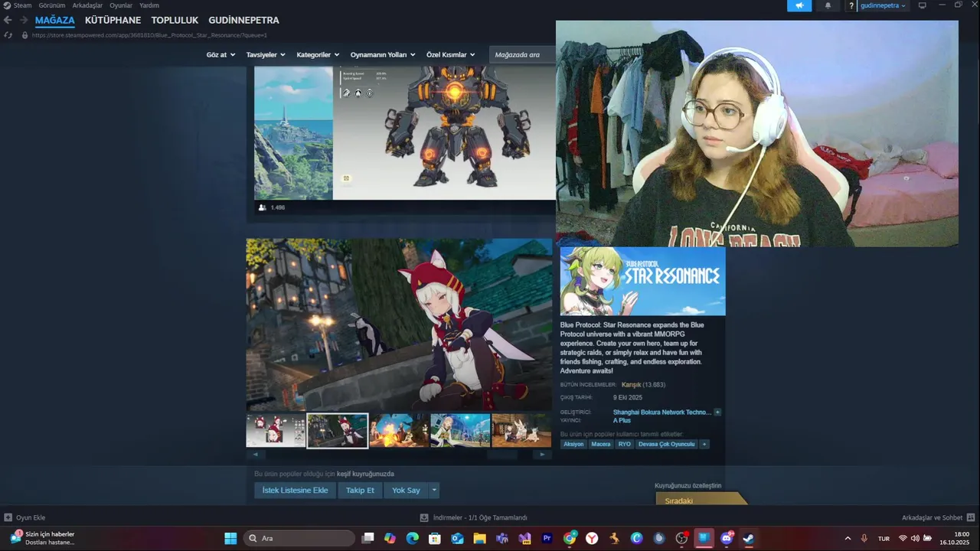Go forward with the Steam forward arrow

point(24,20)
